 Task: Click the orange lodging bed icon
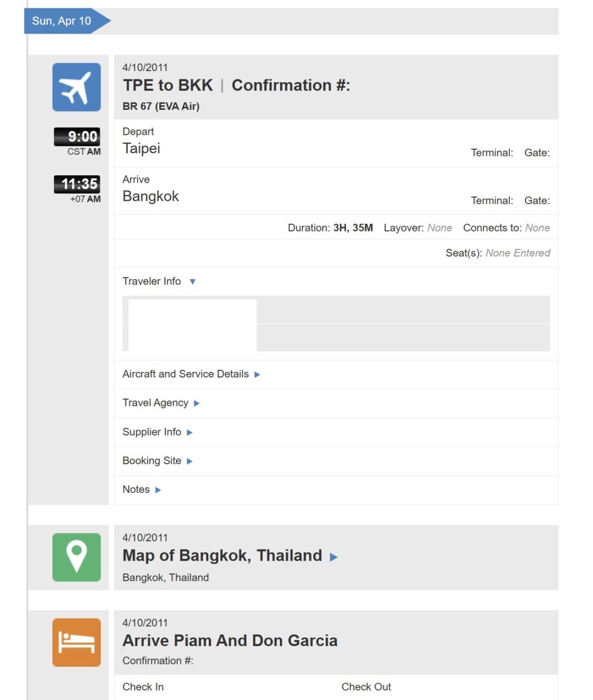[x=76, y=642]
